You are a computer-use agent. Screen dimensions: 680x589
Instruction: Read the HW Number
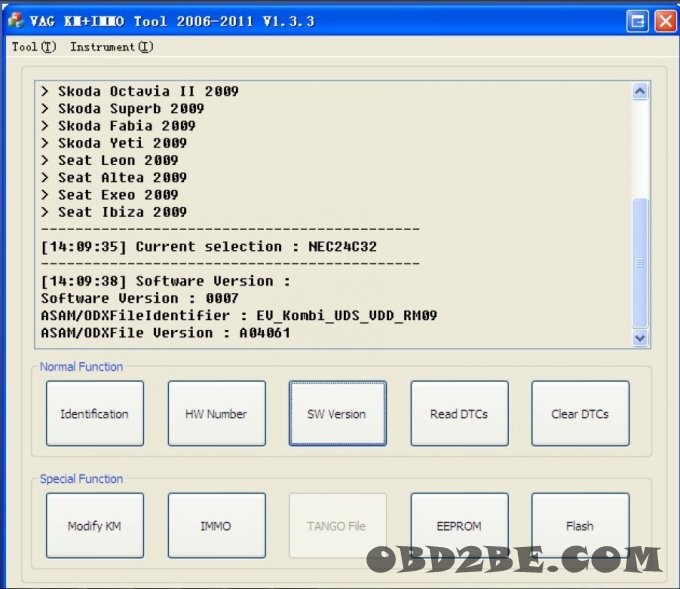click(216, 413)
